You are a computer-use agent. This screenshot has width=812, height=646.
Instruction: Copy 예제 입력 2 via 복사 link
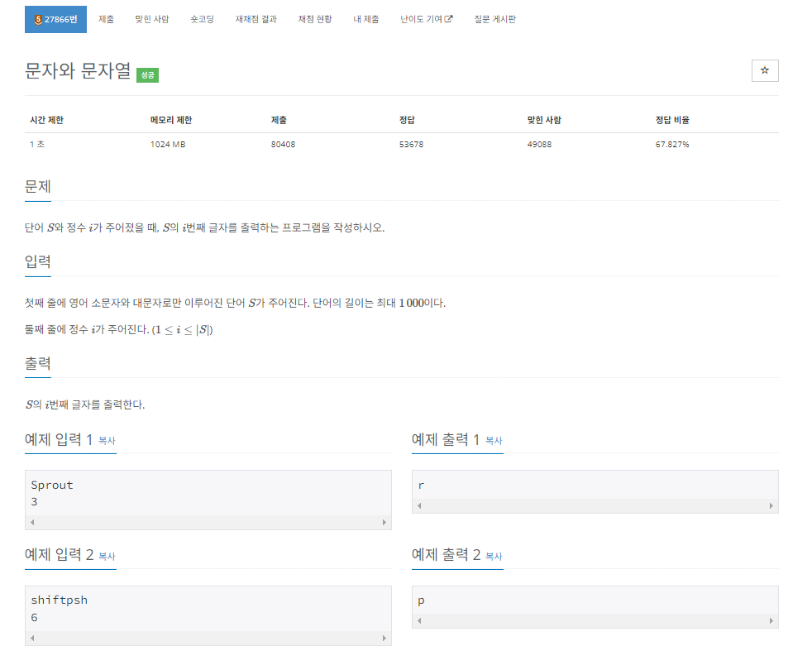[x=107, y=556]
